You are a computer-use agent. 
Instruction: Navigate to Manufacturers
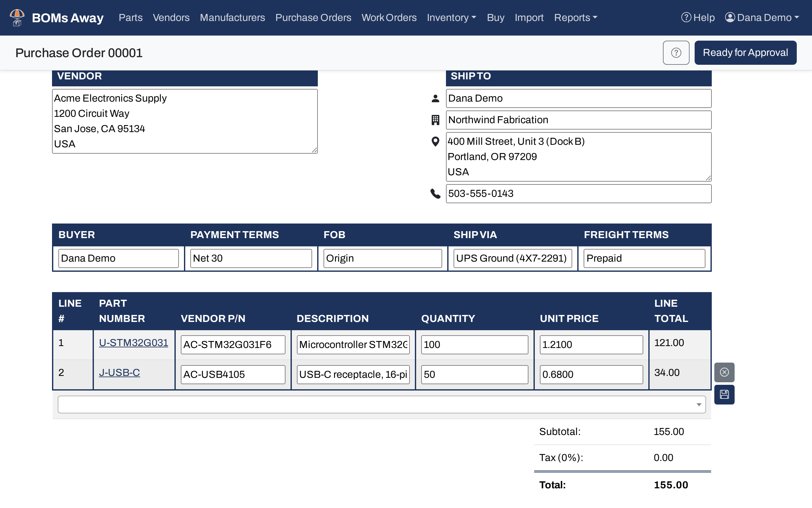click(232, 17)
